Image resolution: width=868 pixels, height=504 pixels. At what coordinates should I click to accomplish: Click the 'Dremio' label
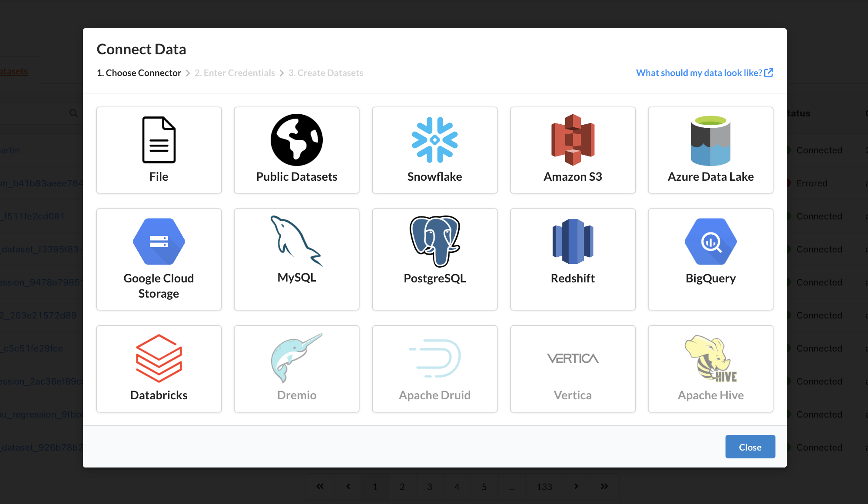pos(297,395)
